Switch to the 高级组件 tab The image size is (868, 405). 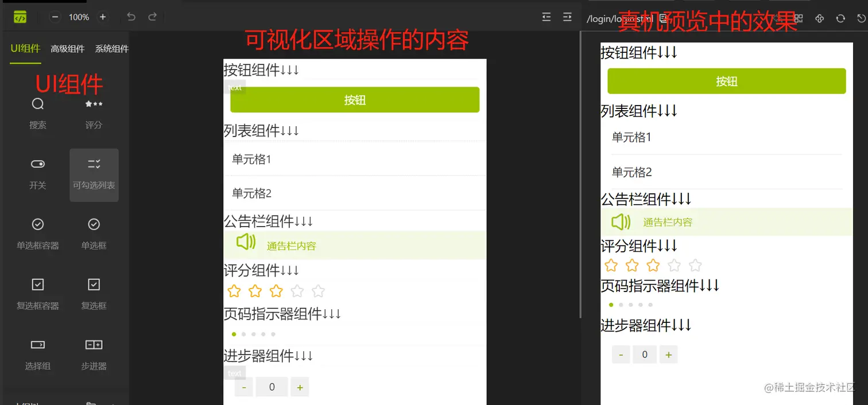pos(67,48)
